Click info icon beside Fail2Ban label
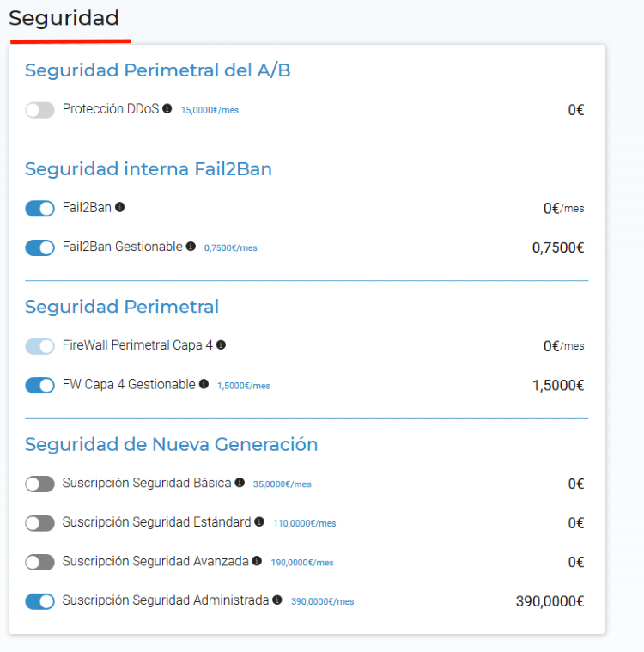644x652 pixels. [x=119, y=207]
